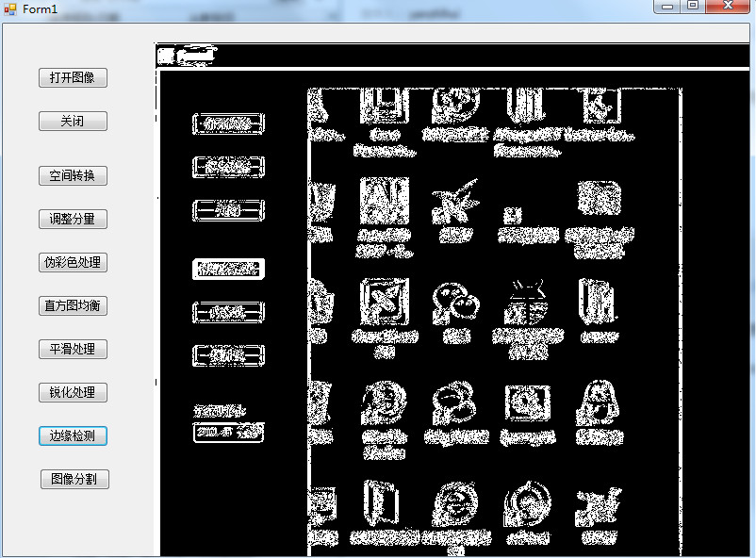Open the 调整分量 function
Image resolution: width=756 pixels, height=558 pixels.
point(73,219)
